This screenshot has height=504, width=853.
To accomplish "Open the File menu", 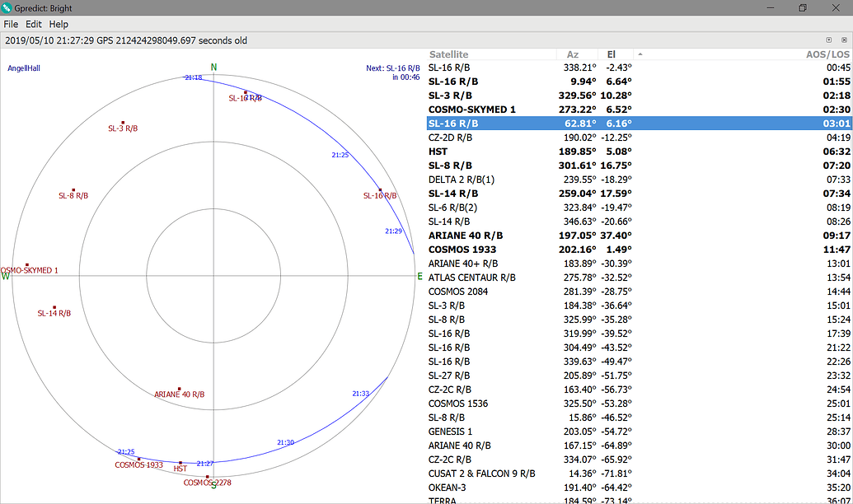I will click(x=11, y=24).
